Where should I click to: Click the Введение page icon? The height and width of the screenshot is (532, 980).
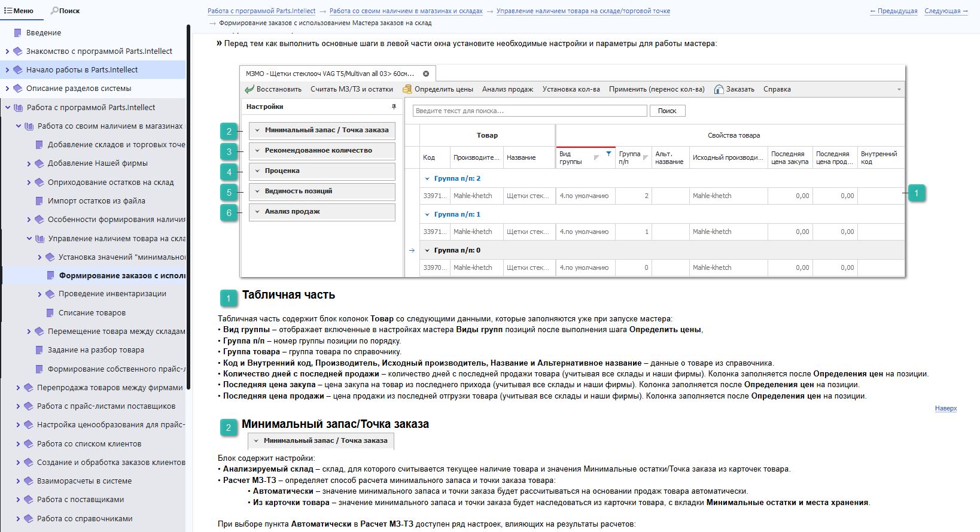(x=18, y=33)
